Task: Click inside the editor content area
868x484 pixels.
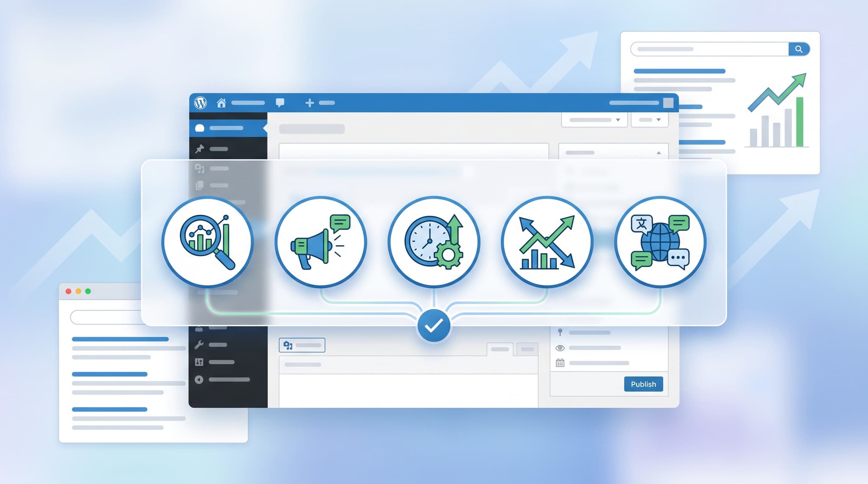Action: [x=408, y=390]
